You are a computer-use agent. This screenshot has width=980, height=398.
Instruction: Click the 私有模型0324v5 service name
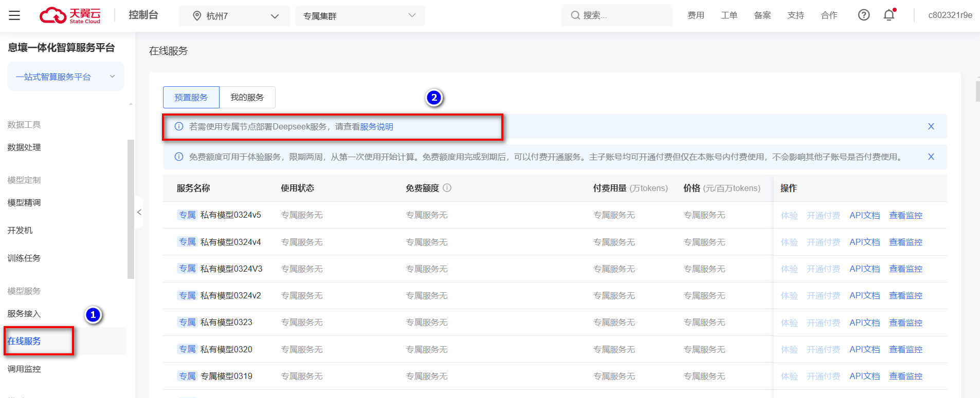coord(231,215)
